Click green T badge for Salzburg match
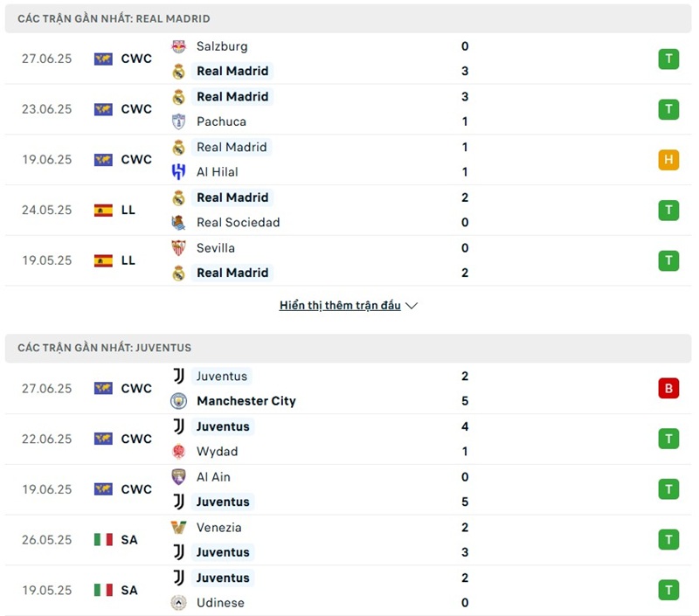Viewport: 699px width, 616px height. pos(668,59)
